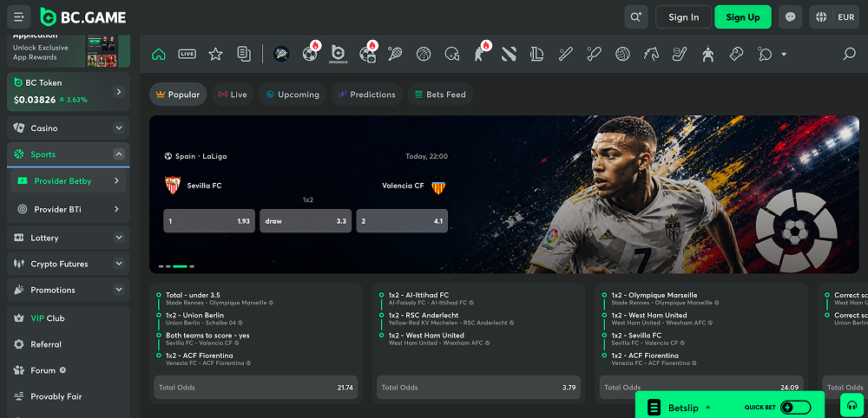Open Provider BTi submenu arrow
The height and width of the screenshot is (418, 868).
point(116,209)
